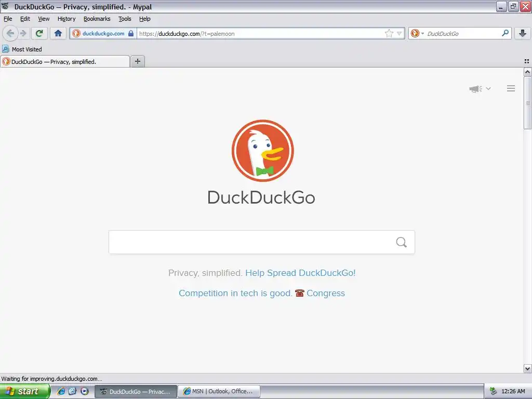
Task: Click the vertical scrollbar down arrow
Action: (x=527, y=368)
